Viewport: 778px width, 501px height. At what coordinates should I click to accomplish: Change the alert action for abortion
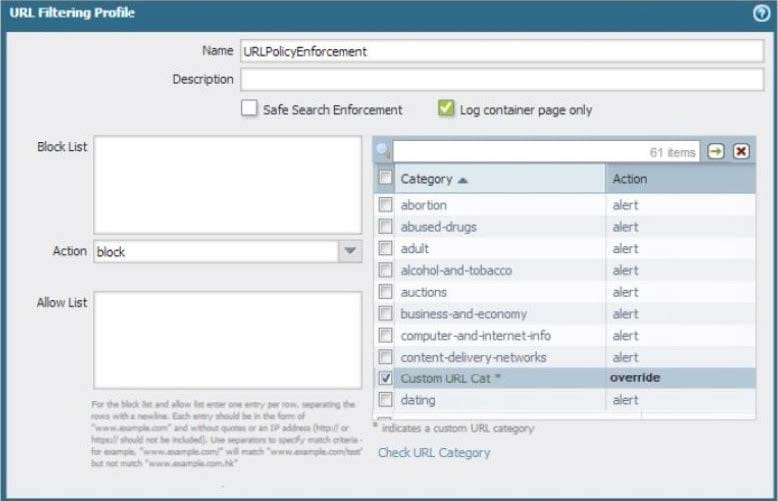(x=625, y=205)
